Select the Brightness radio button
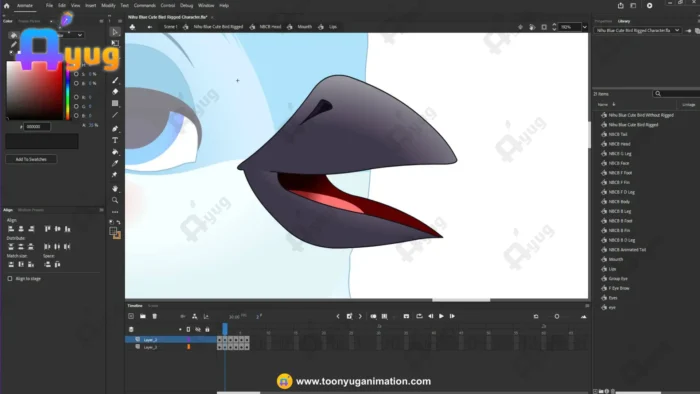Viewport: 700px width, 394px height. click(76, 83)
